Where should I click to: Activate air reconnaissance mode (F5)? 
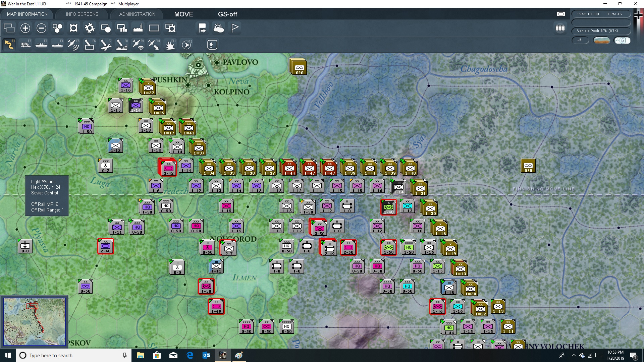click(73, 45)
